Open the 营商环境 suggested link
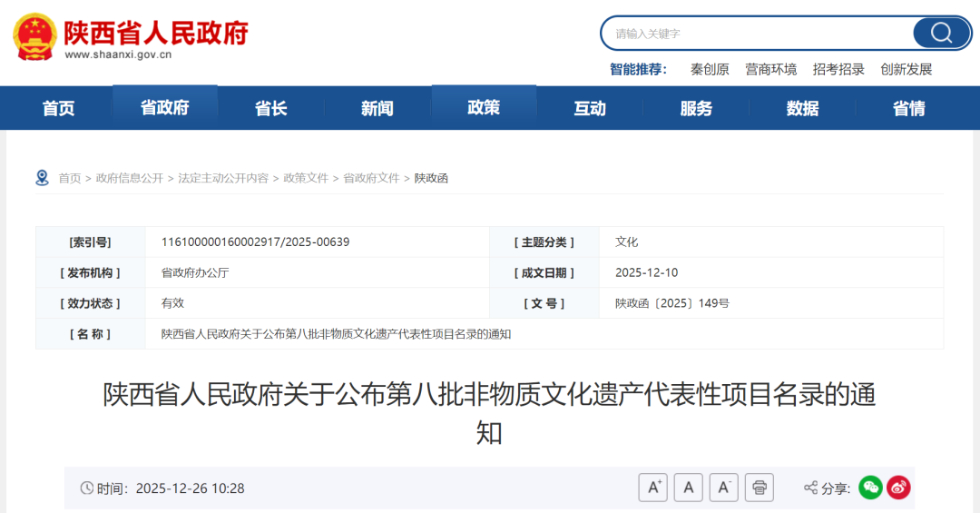The image size is (980, 513). click(x=770, y=69)
